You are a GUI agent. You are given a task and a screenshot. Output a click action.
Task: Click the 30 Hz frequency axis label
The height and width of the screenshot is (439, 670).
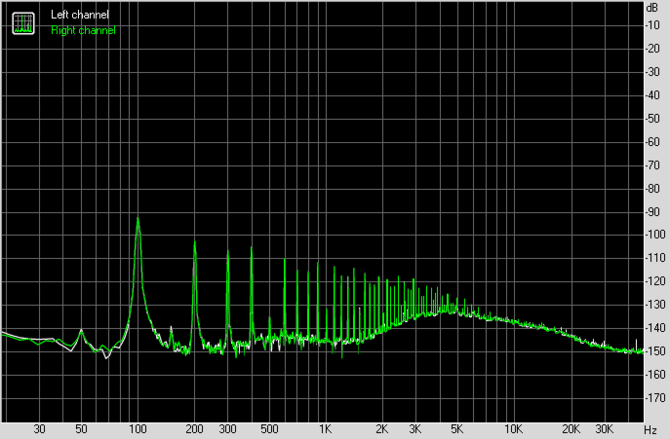coord(39,429)
